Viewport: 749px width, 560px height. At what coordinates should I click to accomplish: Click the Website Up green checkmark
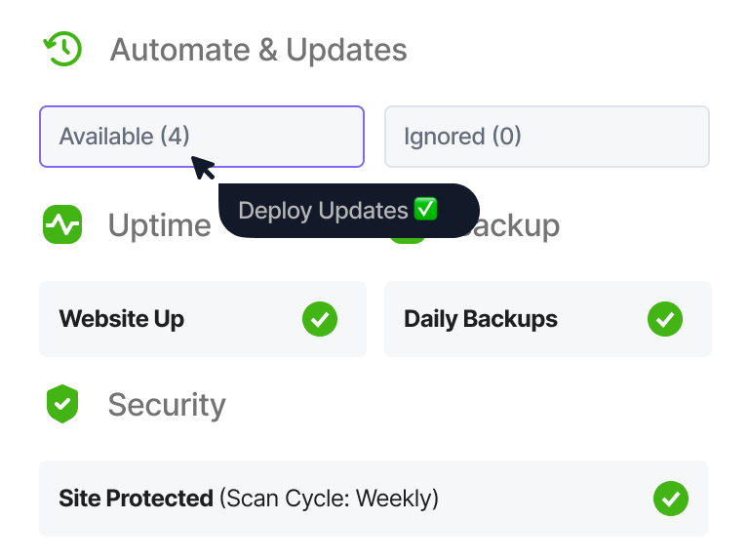coord(320,319)
